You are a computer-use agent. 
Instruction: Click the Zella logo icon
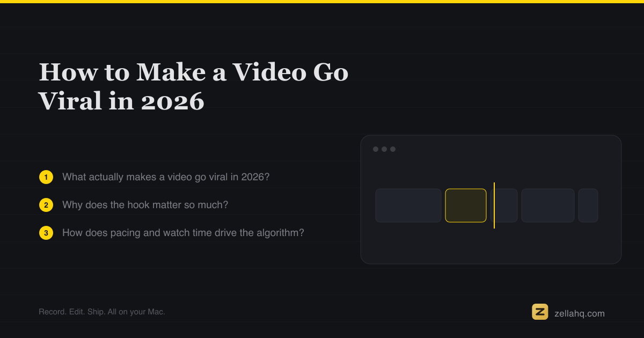[540, 312]
